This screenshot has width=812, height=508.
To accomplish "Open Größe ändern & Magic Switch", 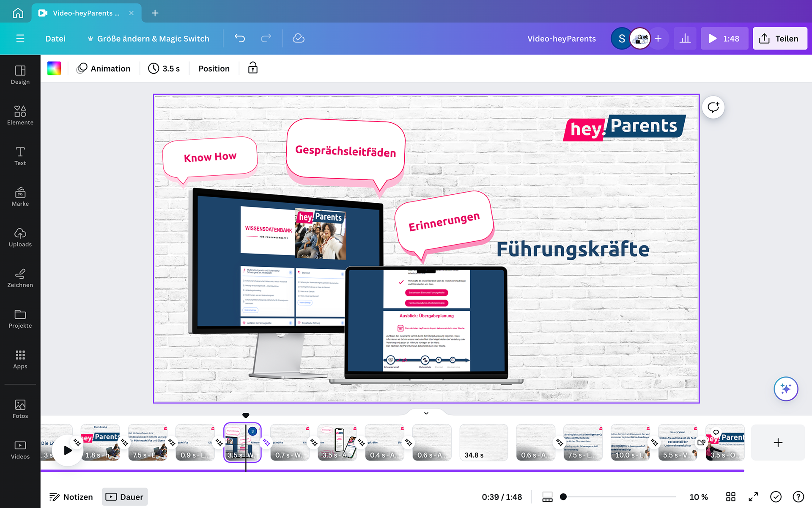I will point(148,39).
